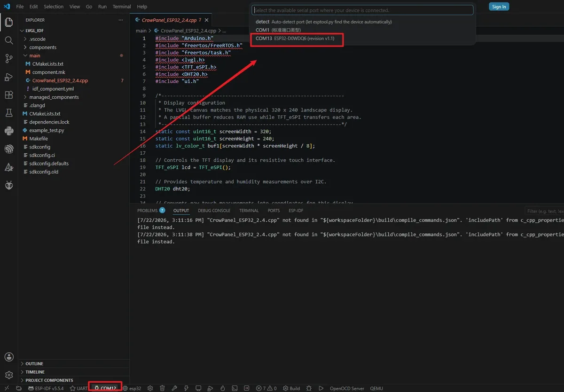Expand the .vscode folder
Screen dimensions: 564x392
74,39
